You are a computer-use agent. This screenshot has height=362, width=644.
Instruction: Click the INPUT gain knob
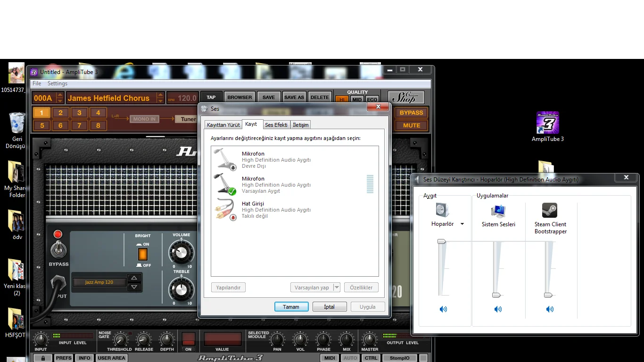(41, 339)
